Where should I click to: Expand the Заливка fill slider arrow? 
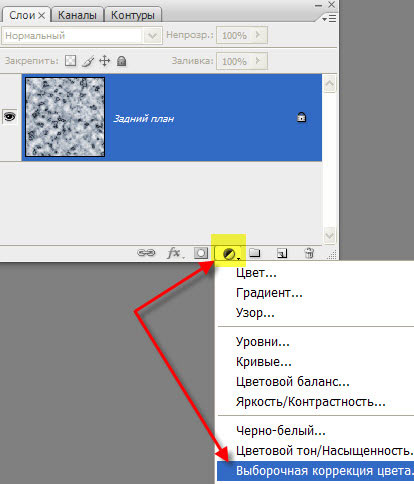tap(258, 61)
